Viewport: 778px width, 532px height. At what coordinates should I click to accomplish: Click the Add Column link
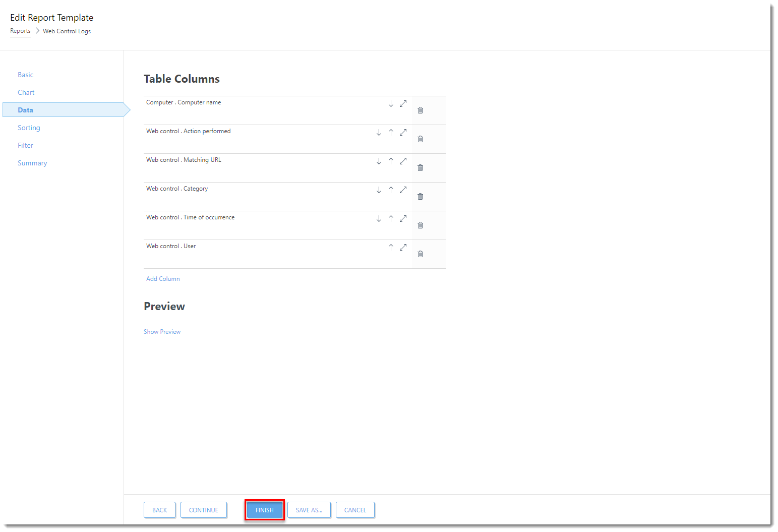[163, 279]
